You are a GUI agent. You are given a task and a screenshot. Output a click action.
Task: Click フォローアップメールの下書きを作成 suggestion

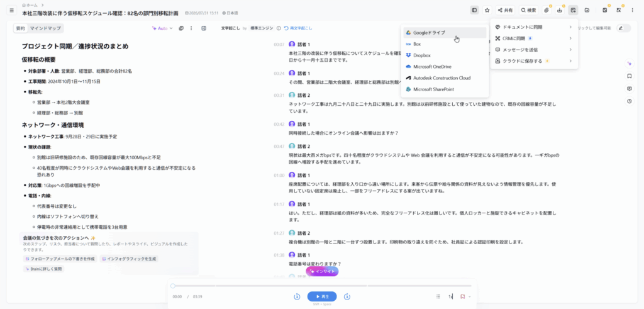tap(60, 259)
